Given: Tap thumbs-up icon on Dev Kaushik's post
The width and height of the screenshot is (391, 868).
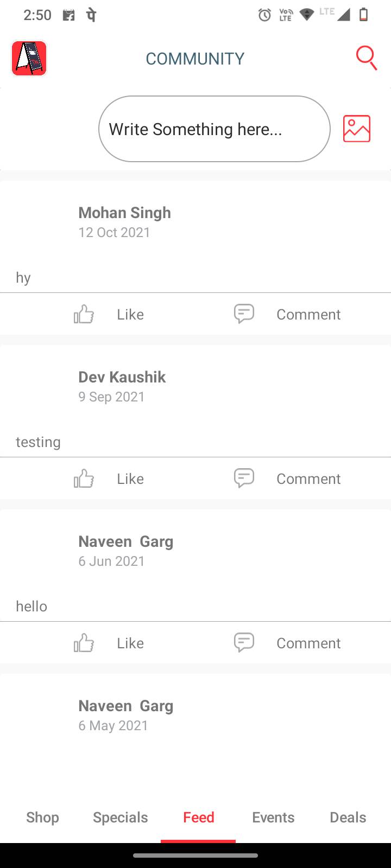Looking at the screenshot, I should [84, 478].
